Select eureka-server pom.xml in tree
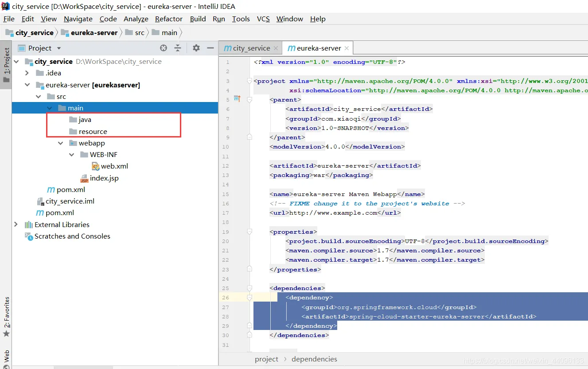Image resolution: width=588 pixels, height=369 pixels. 71,190
